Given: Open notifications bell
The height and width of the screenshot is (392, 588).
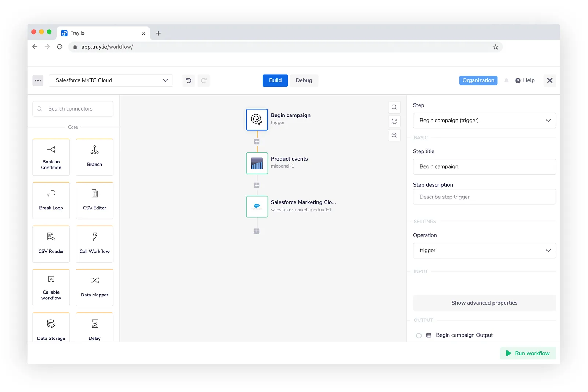Looking at the screenshot, I should 506,80.
